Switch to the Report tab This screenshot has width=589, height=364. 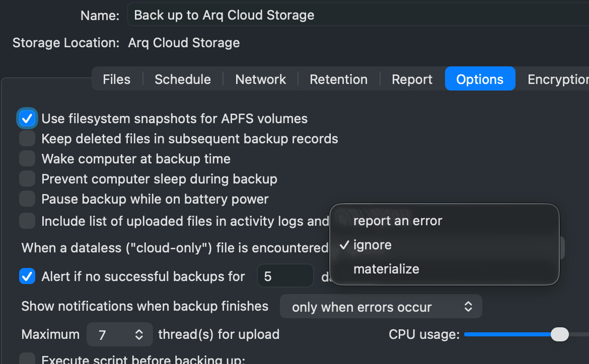pos(412,79)
